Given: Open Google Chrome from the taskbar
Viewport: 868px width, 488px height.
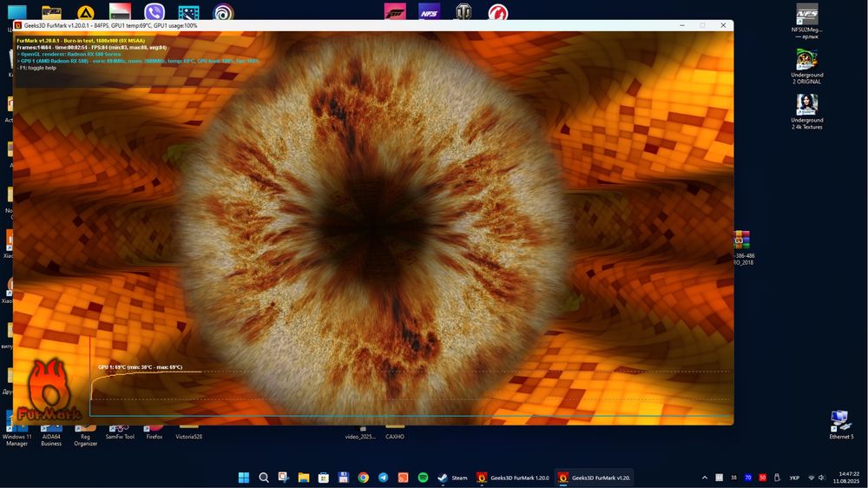Looking at the screenshot, I should coord(363,478).
